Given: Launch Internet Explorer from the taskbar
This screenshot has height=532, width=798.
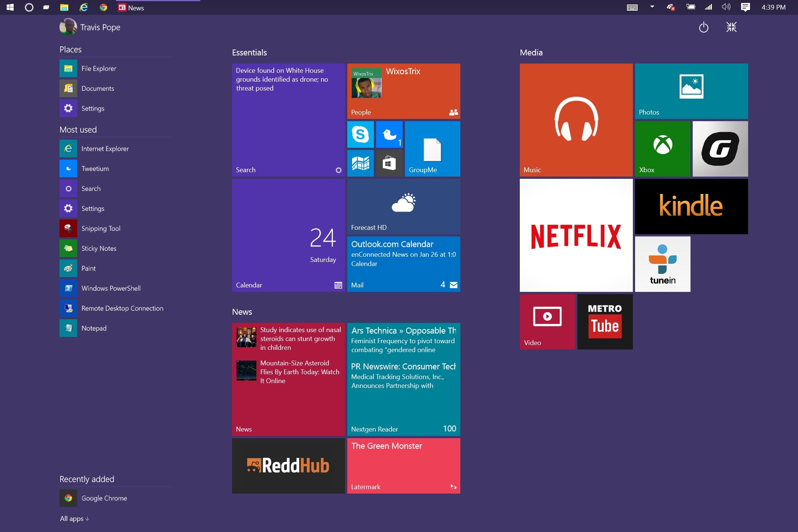Looking at the screenshot, I should [x=84, y=7].
